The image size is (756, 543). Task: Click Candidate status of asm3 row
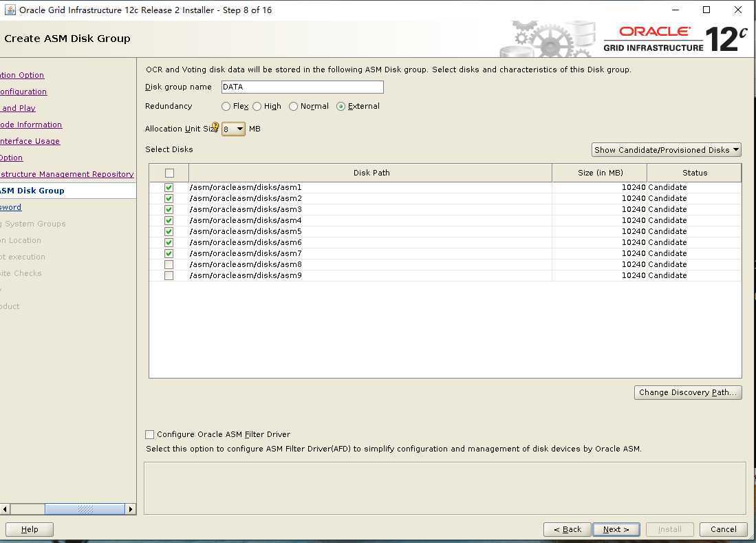point(667,209)
